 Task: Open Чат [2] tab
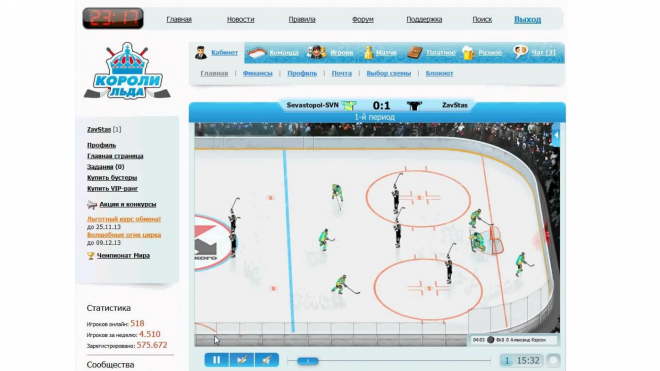click(543, 53)
